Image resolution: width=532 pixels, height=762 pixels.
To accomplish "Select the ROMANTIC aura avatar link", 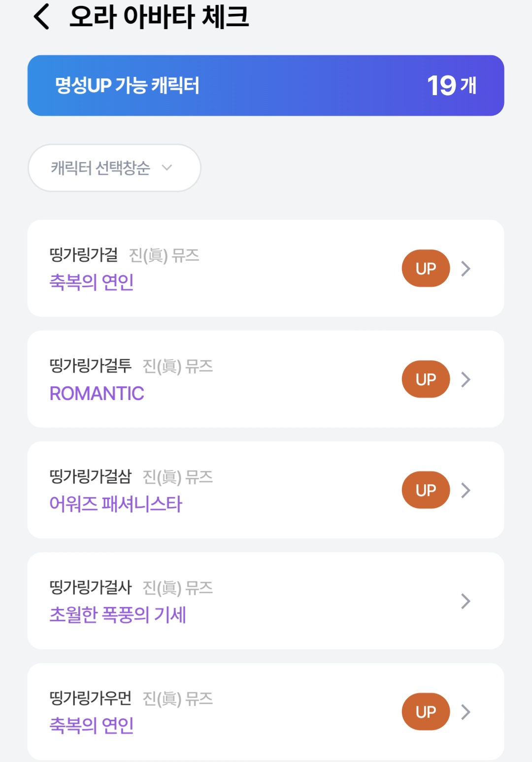I will tap(97, 393).
